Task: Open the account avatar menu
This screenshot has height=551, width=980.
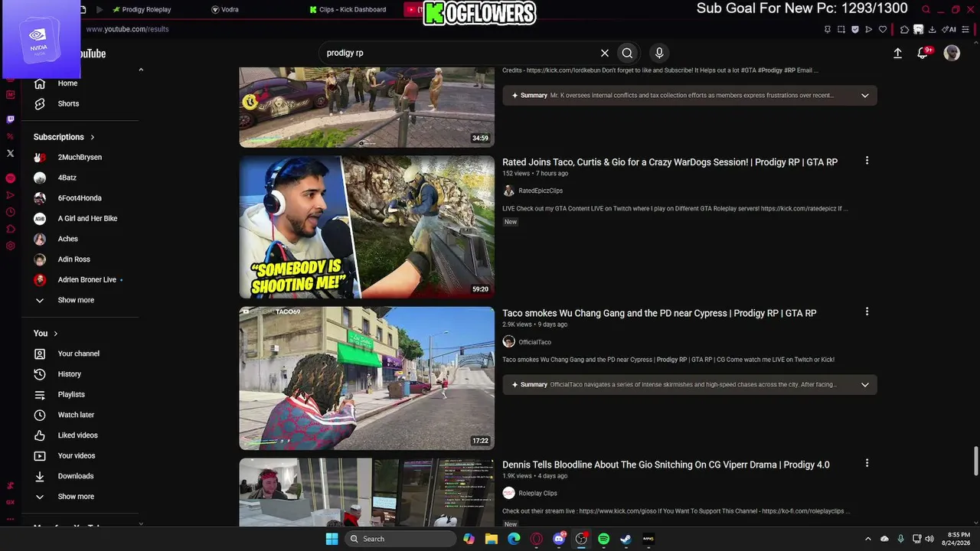Action: tap(952, 53)
